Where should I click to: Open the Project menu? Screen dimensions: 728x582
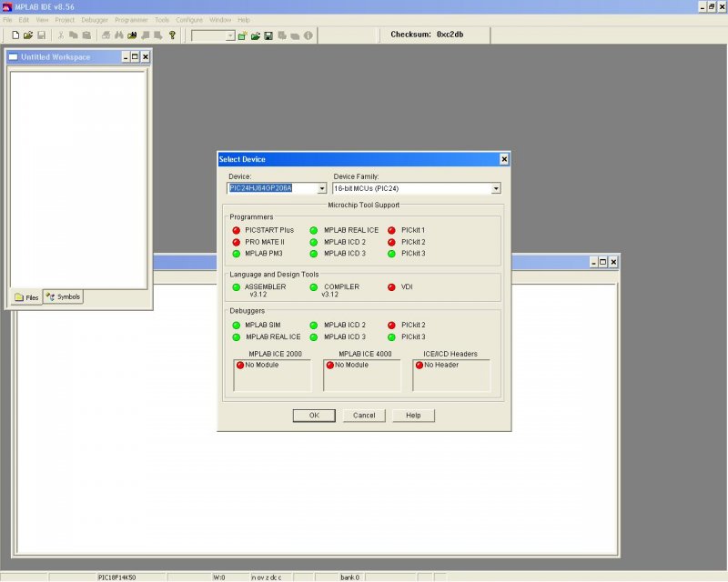tap(65, 20)
